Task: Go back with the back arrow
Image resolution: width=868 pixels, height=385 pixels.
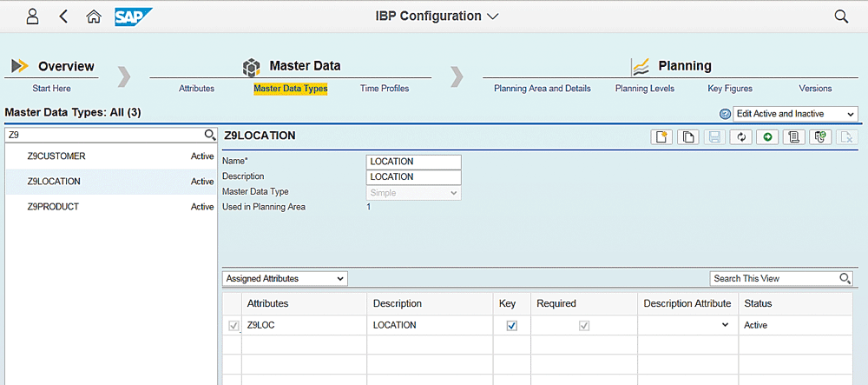Action: (63, 16)
